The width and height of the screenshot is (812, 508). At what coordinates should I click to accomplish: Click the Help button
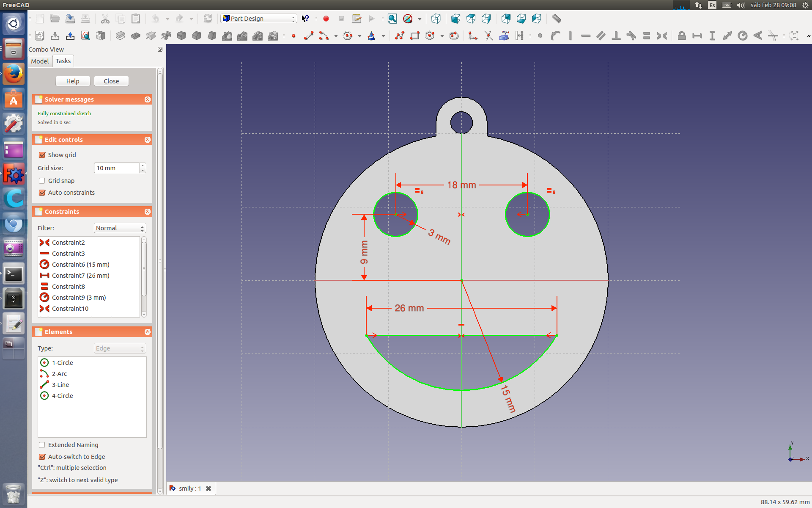[73, 81]
